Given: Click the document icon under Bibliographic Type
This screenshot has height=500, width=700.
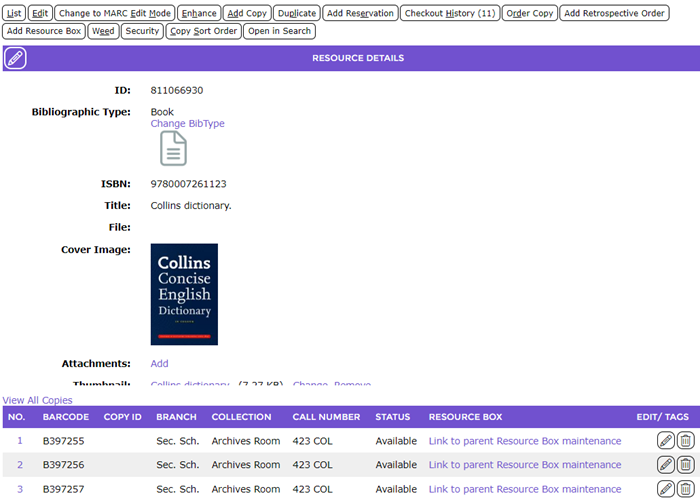Looking at the screenshot, I should click(173, 148).
